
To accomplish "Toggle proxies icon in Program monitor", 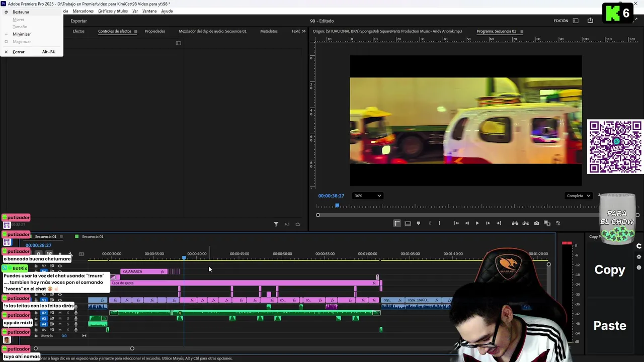I will coord(558,223).
